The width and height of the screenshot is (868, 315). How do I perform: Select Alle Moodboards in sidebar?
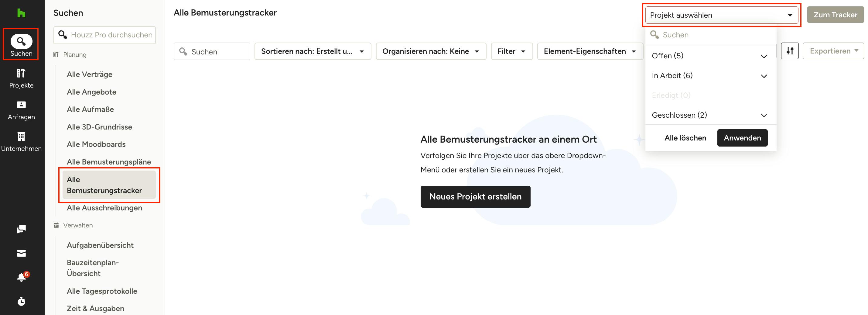pos(96,144)
